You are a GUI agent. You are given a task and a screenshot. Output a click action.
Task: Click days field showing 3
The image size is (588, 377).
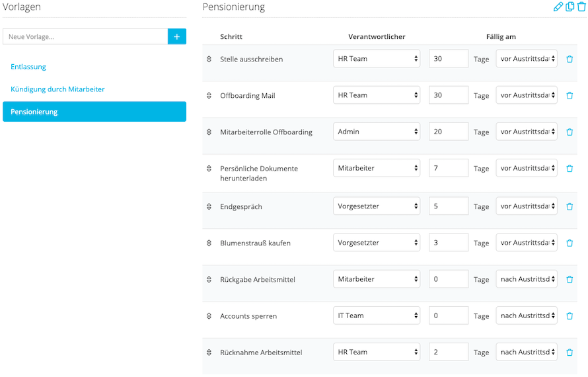449,243
